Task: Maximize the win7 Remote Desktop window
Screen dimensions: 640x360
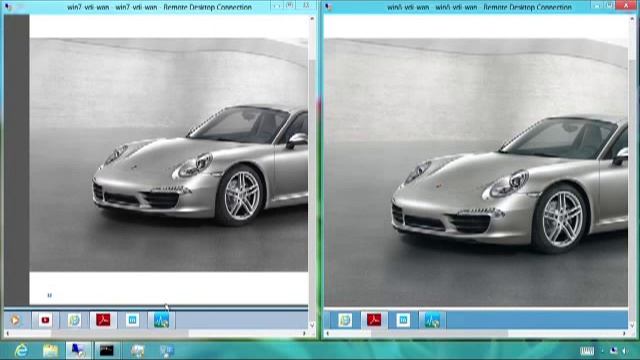Action: [x=290, y=5]
